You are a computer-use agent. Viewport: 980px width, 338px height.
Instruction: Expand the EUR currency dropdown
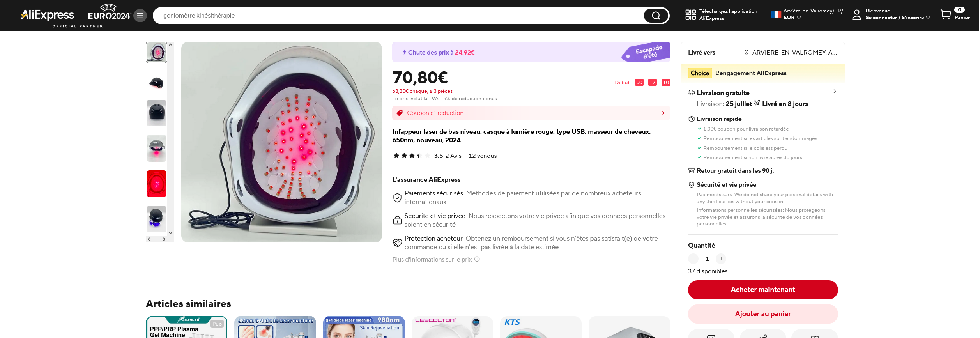click(x=792, y=18)
